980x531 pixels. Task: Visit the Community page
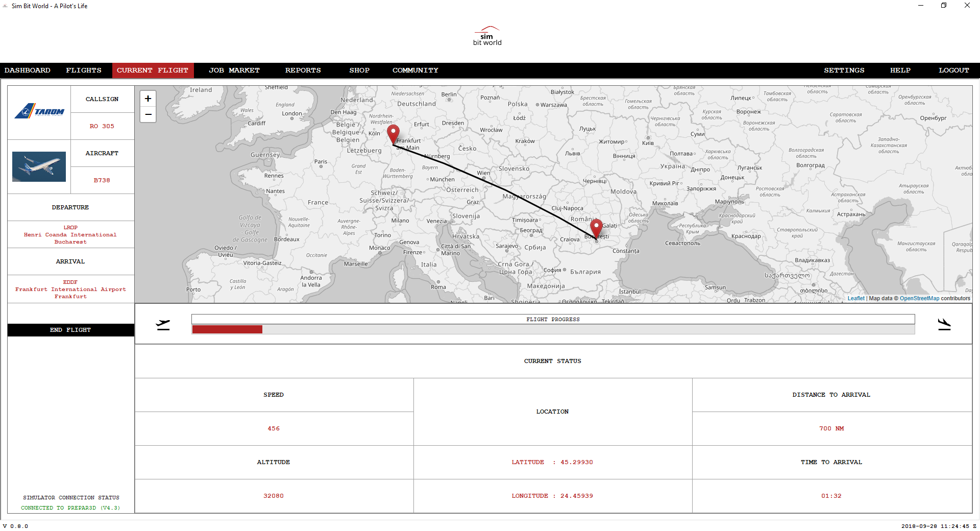[x=415, y=70]
